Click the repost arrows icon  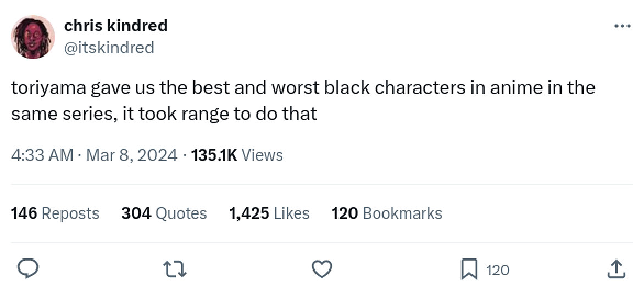point(175,269)
